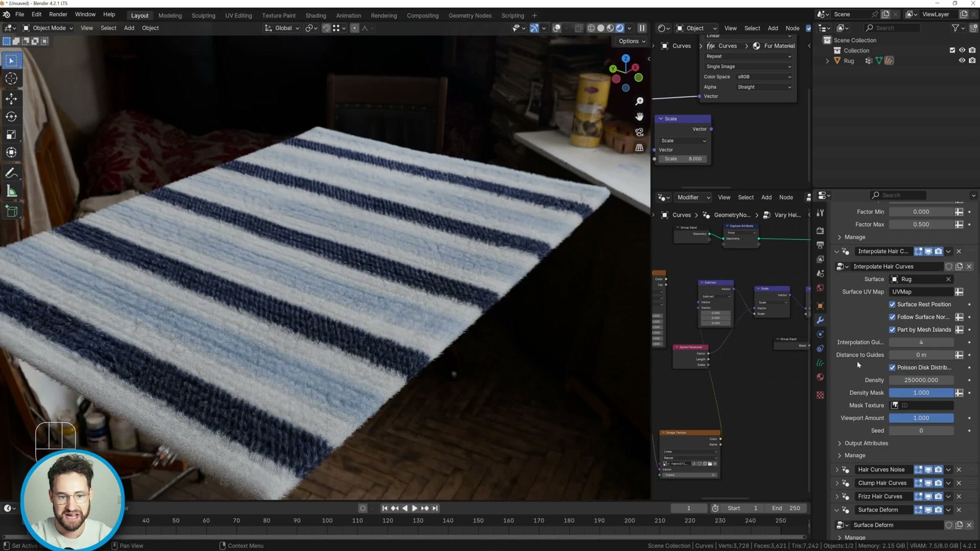The height and width of the screenshot is (551, 980).
Task: Switch to the Geometry Nodes workspace tab
Action: 470,16
